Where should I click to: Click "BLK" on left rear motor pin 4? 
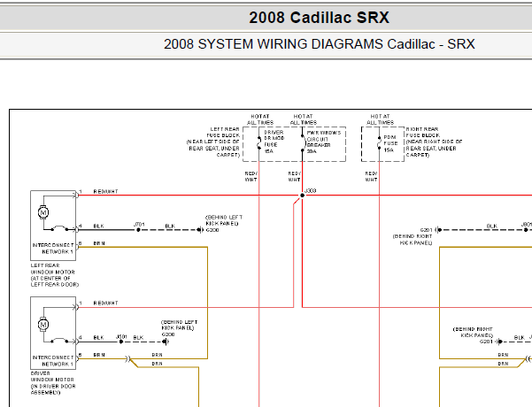click(99, 226)
